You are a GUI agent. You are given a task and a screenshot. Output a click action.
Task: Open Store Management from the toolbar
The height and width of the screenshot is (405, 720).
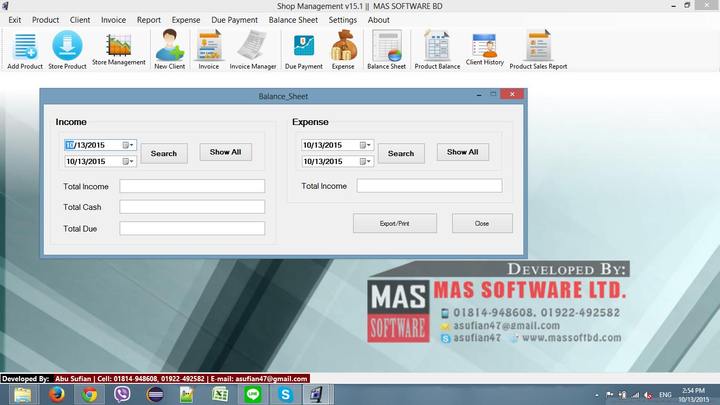pos(119,48)
